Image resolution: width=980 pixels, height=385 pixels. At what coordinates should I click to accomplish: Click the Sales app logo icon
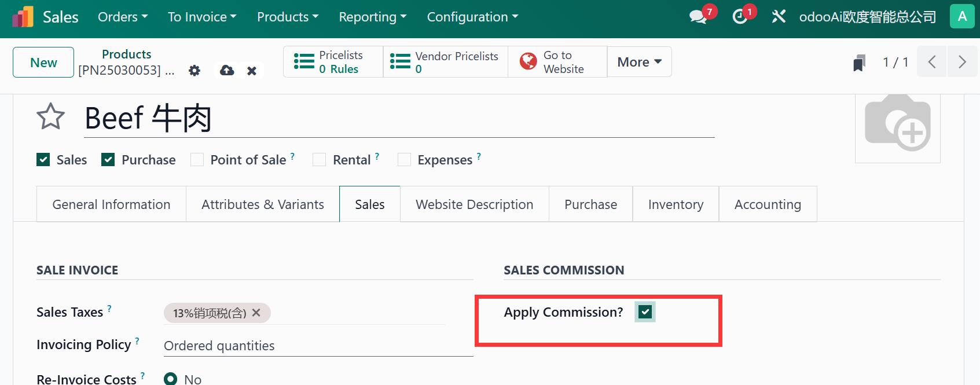[x=23, y=17]
